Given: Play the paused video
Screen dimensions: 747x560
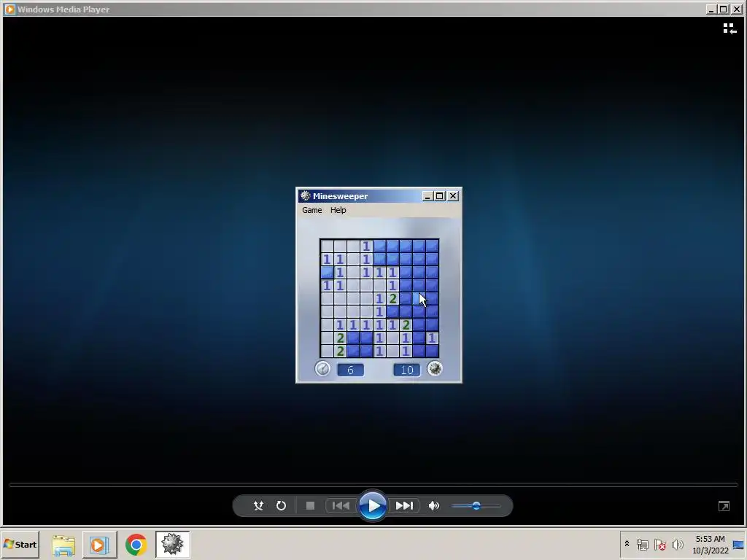Looking at the screenshot, I should coord(373,506).
